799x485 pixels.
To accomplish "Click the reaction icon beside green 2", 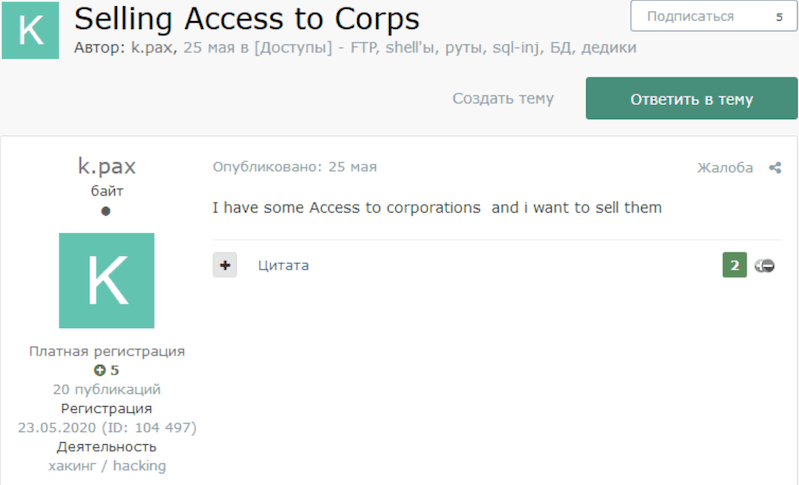I will 764,265.
